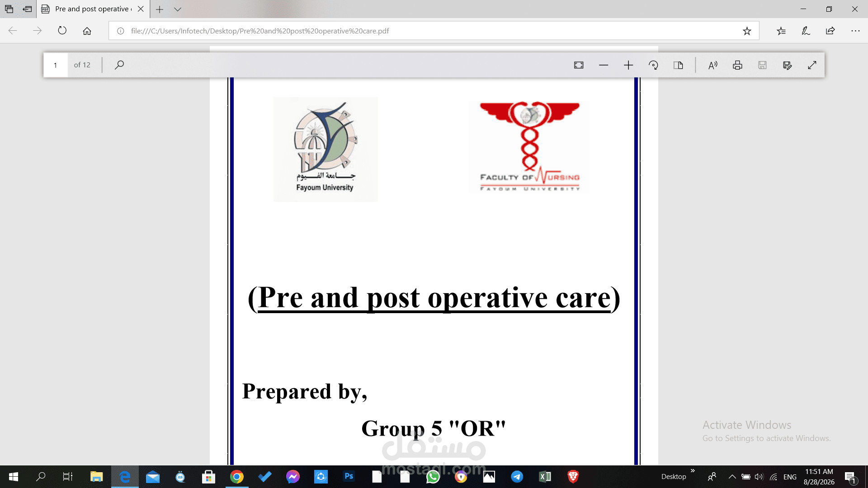Refresh the current page
The width and height of the screenshot is (868, 488).
(62, 31)
